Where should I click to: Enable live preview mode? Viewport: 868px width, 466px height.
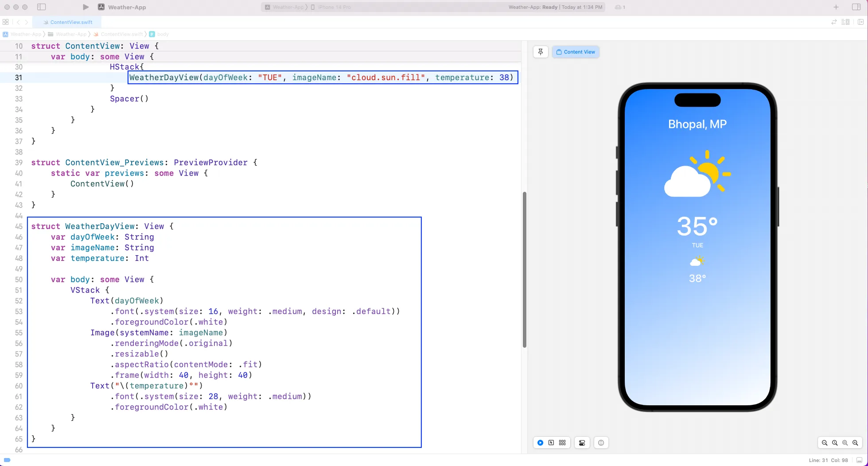pos(541,443)
